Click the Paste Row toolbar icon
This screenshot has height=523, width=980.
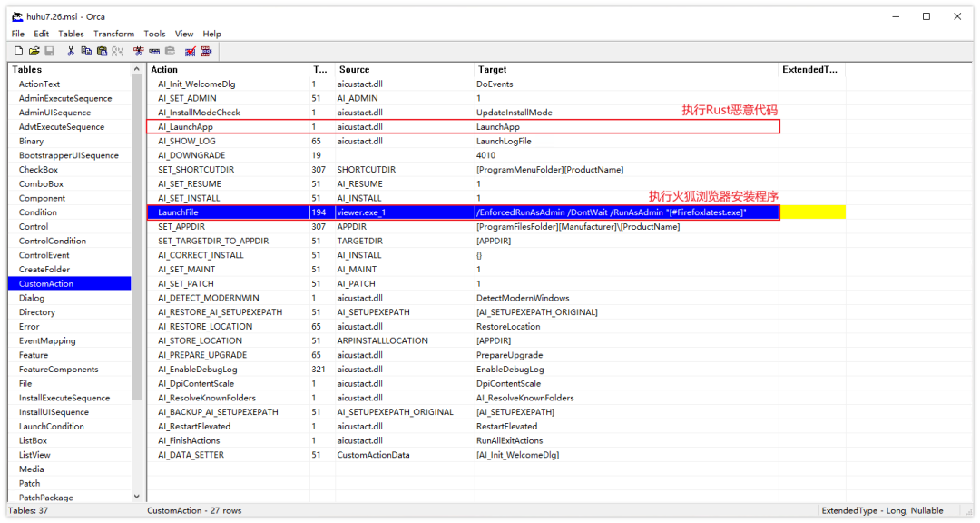170,51
